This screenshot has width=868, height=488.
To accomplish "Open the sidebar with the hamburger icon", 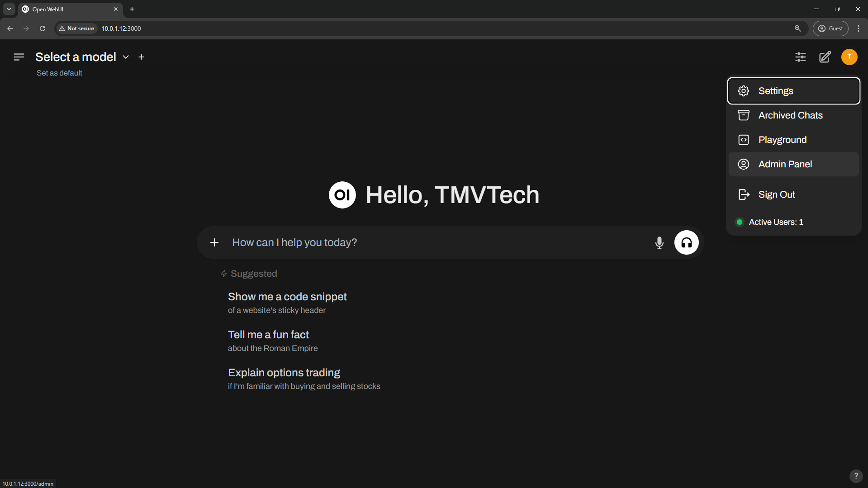I will [x=19, y=57].
